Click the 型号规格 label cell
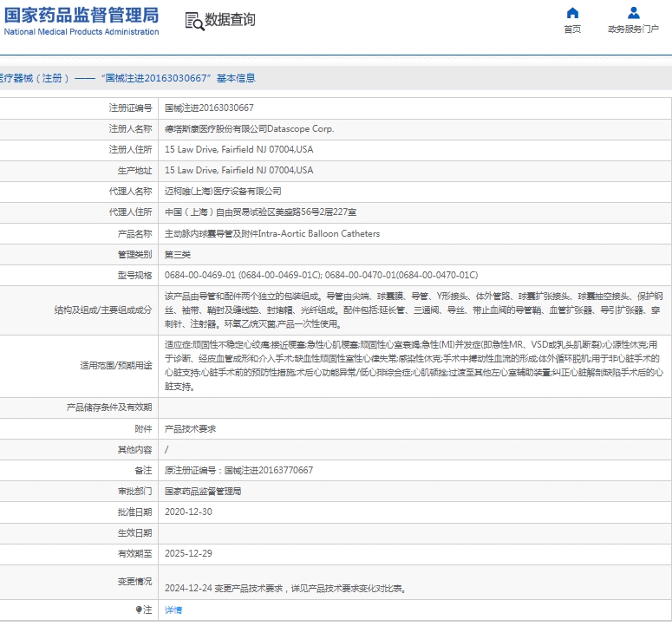This screenshot has height=626, width=672. (x=134, y=275)
